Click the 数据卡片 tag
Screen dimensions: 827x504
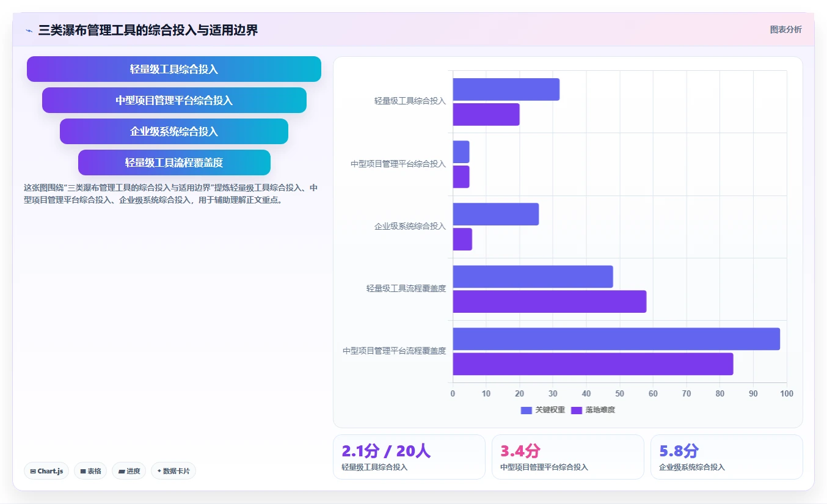pos(173,471)
